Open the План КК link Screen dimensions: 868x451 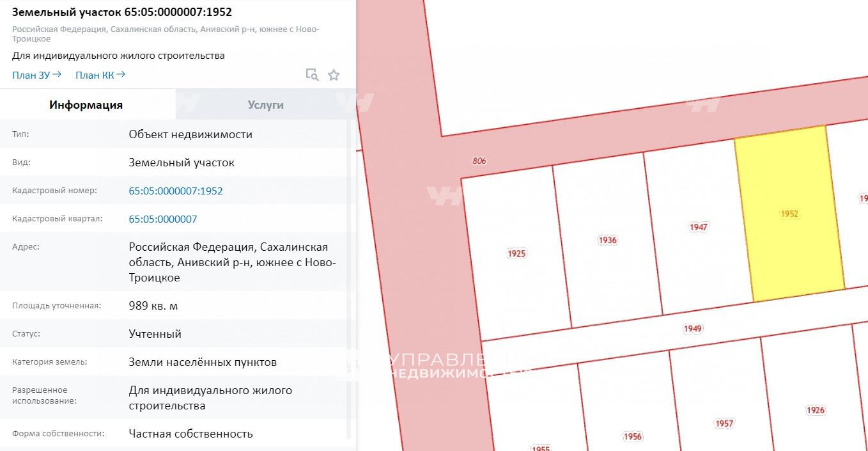coord(100,75)
